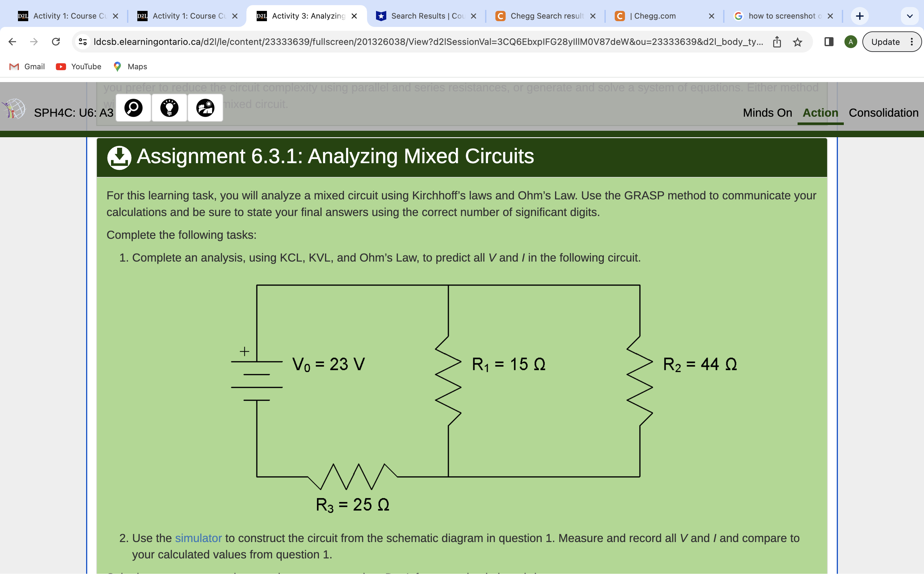
Task: Open the magnifying glass glossary icon
Action: (133, 108)
